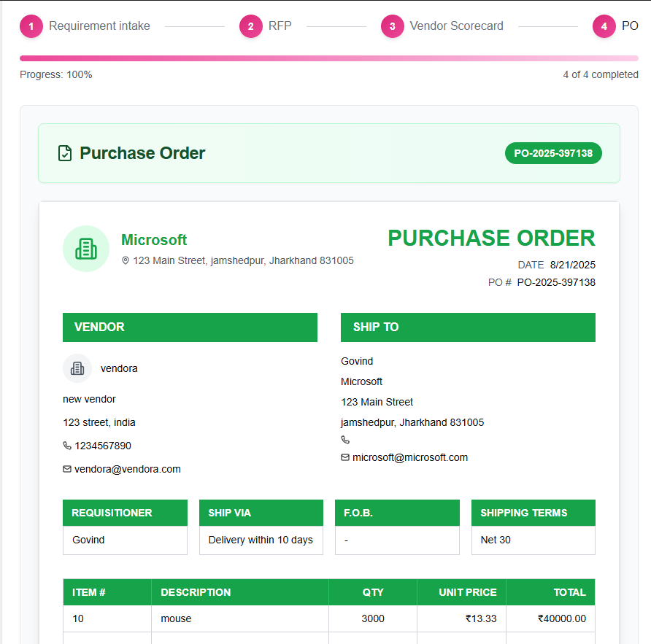Click the document icon beside Purchase Order heading
The image size is (651, 644).
click(65, 153)
